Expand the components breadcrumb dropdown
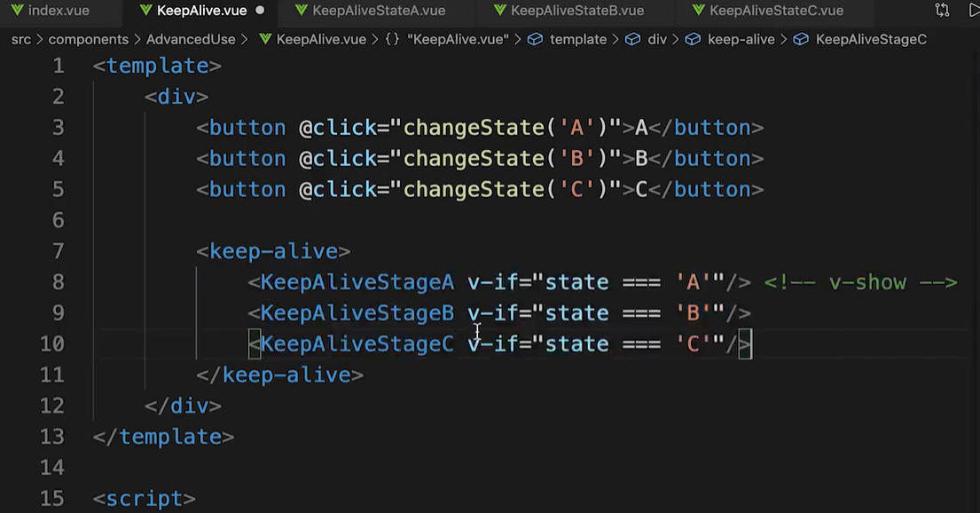Viewport: 980px width, 513px height. tap(88, 40)
